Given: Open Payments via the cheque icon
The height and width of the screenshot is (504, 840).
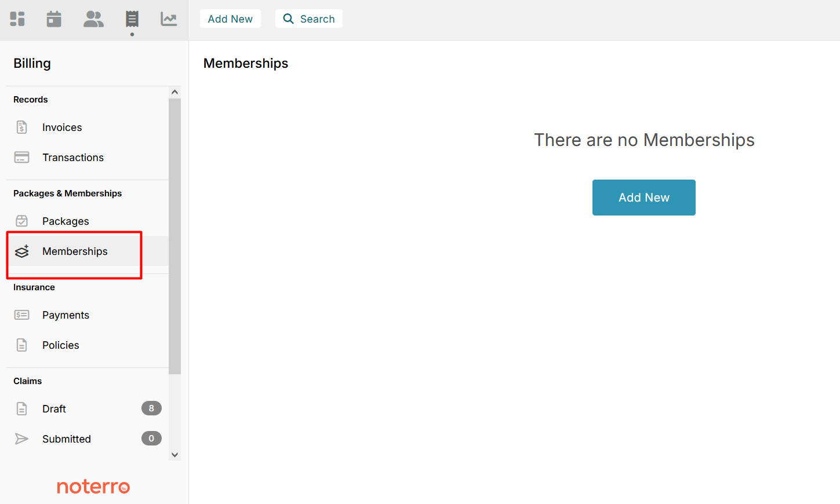Looking at the screenshot, I should point(21,315).
